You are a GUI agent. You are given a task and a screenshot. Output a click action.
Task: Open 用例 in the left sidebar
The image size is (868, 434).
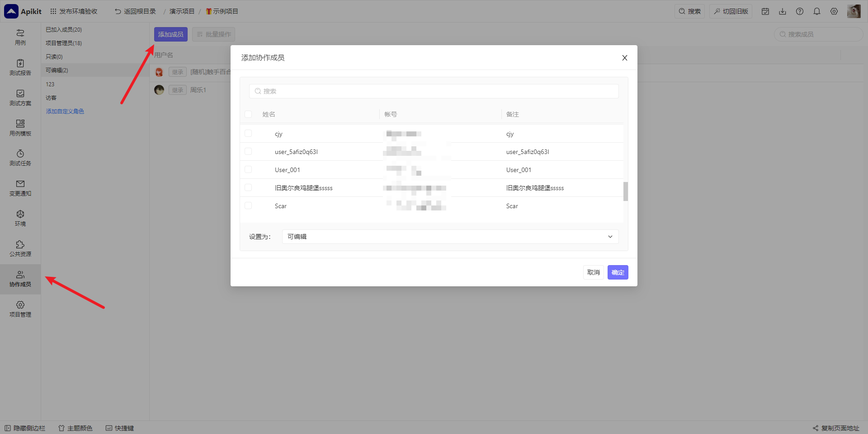point(20,37)
